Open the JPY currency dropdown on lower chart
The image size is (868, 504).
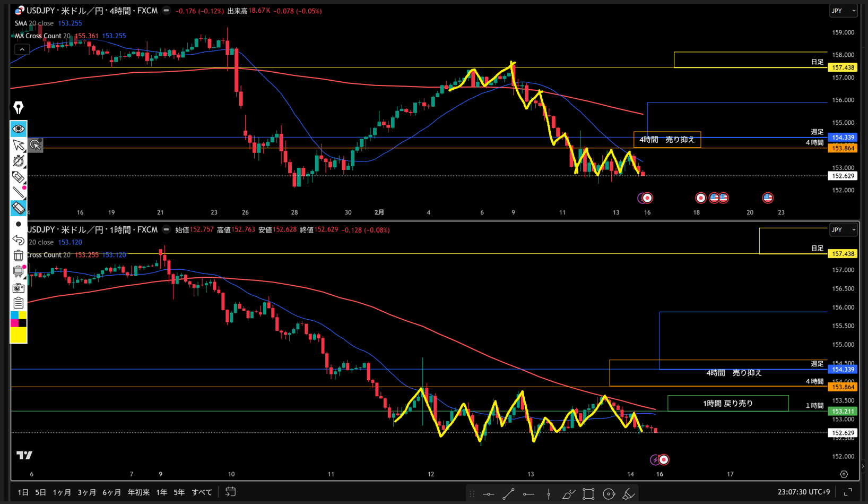(843, 230)
